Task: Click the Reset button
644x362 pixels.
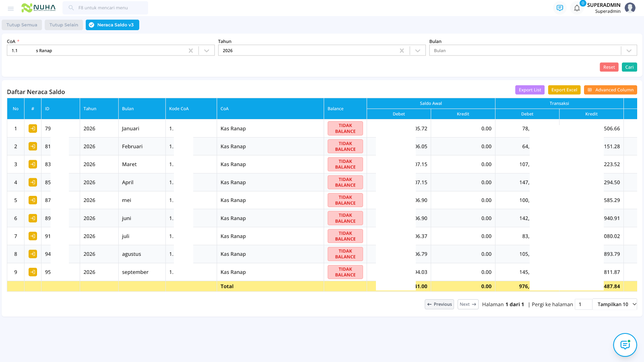Action: (x=609, y=67)
